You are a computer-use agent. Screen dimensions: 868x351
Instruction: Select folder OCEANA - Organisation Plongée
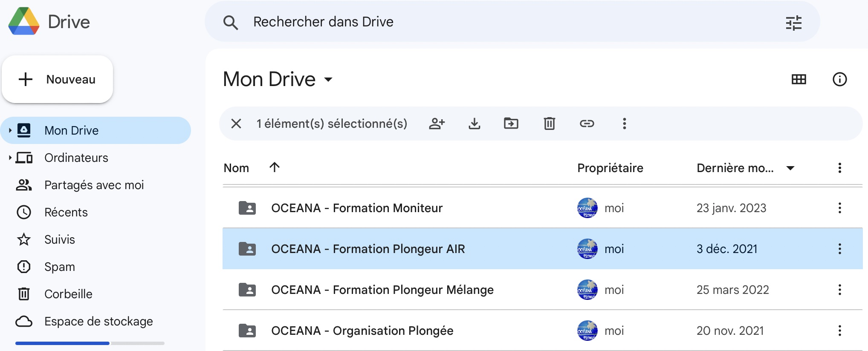(x=362, y=331)
